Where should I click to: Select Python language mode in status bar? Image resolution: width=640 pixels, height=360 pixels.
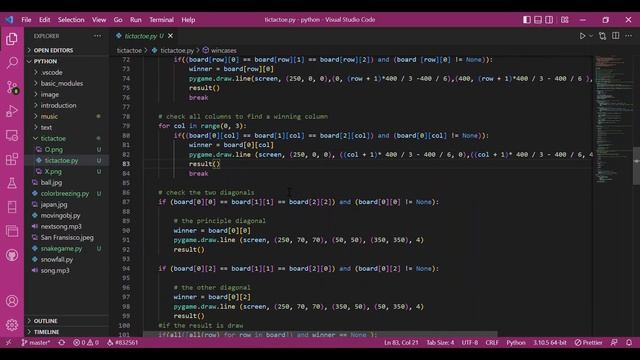pos(516,342)
